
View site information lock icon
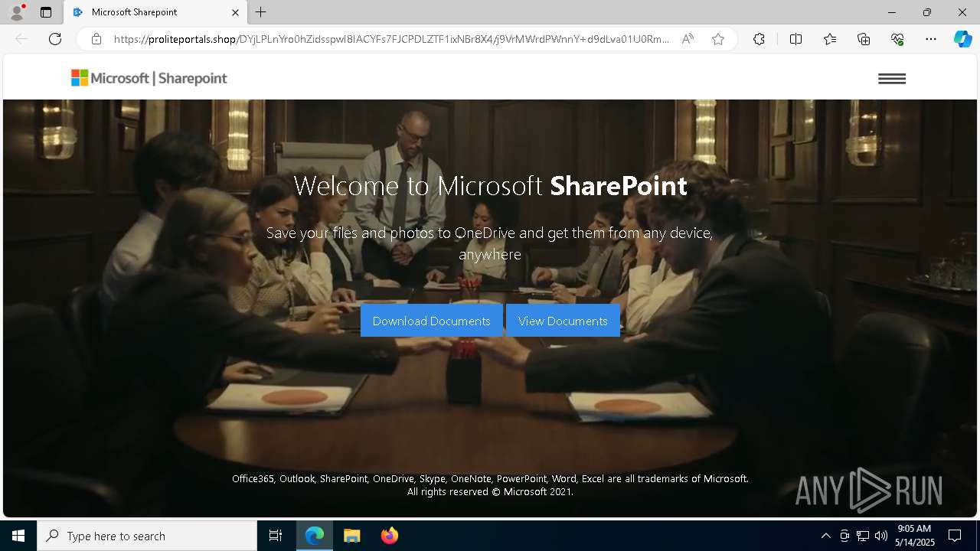point(96,39)
